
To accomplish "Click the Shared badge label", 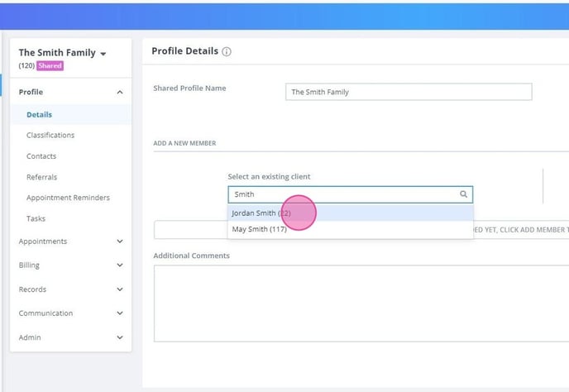I will click(x=50, y=65).
